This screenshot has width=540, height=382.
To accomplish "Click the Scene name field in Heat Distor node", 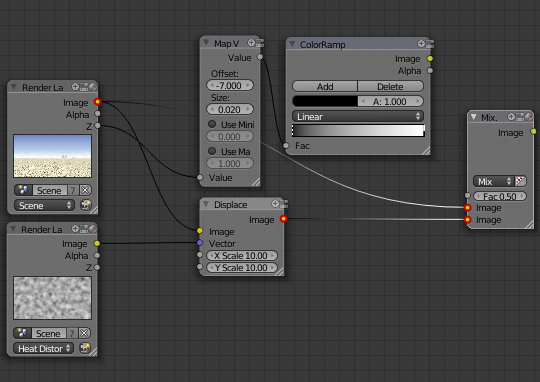I will point(49,333).
